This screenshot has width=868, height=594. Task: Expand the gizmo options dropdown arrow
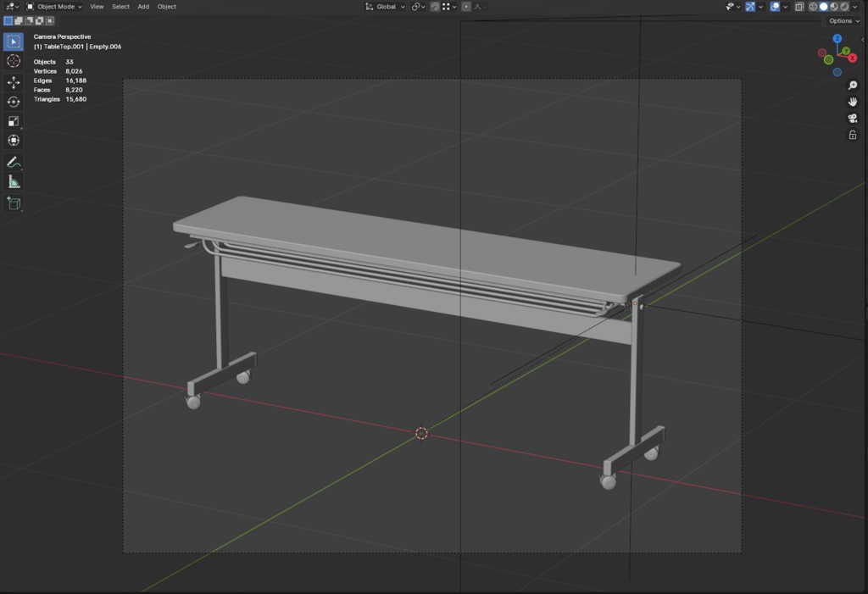coord(760,7)
